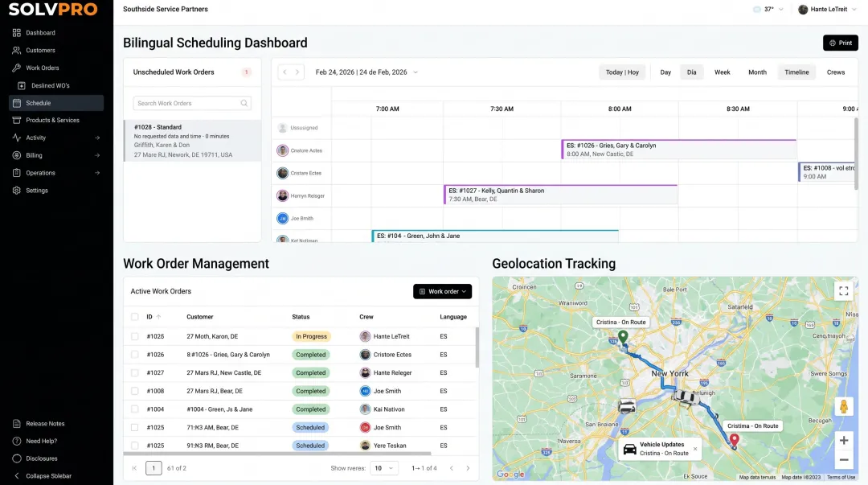Switch to Day view

pyautogui.click(x=665, y=72)
